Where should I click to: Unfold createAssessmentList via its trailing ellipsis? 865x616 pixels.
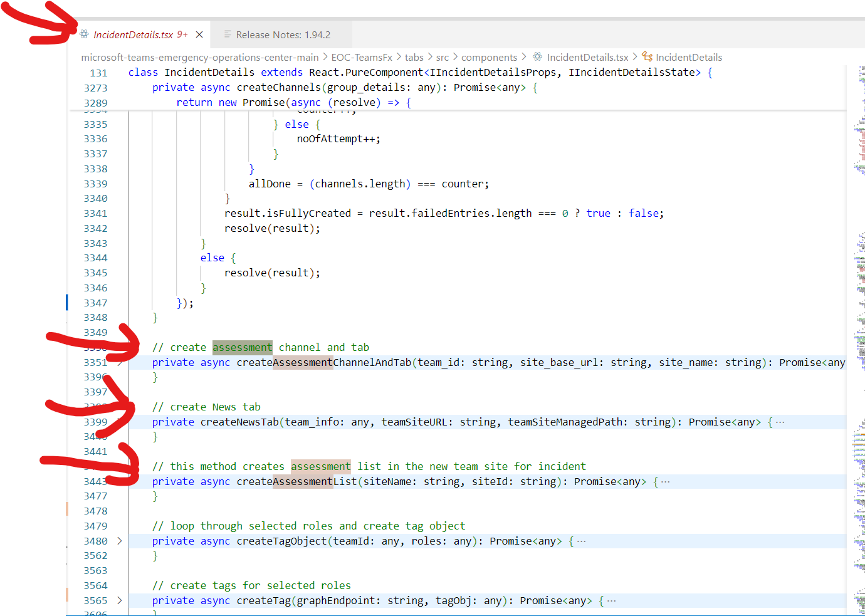tap(666, 482)
